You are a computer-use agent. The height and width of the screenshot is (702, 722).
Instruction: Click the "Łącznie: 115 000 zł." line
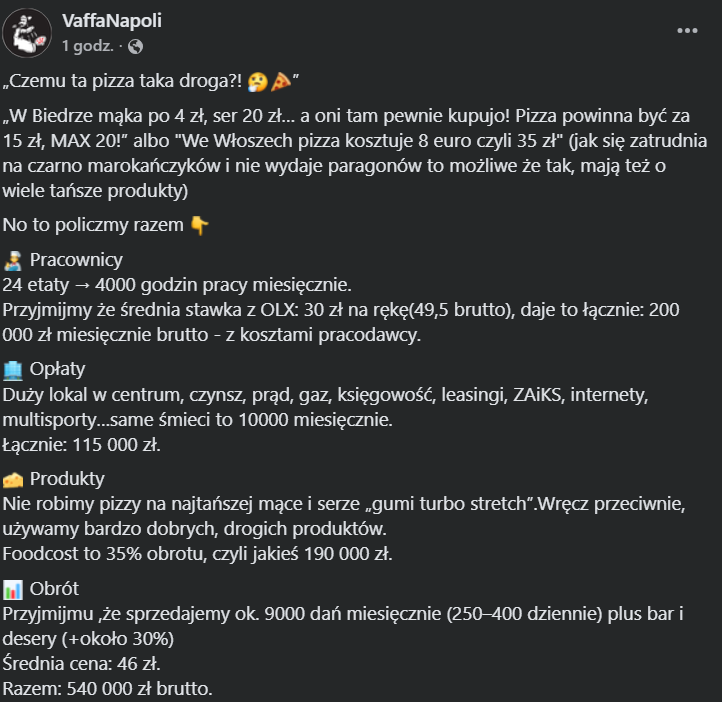click(x=82, y=443)
